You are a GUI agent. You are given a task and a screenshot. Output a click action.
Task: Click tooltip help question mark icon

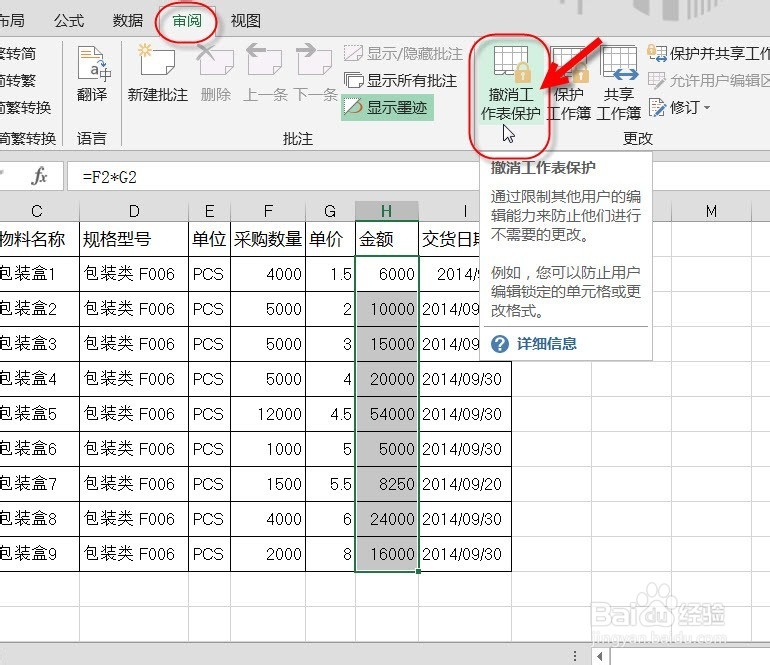pos(500,344)
